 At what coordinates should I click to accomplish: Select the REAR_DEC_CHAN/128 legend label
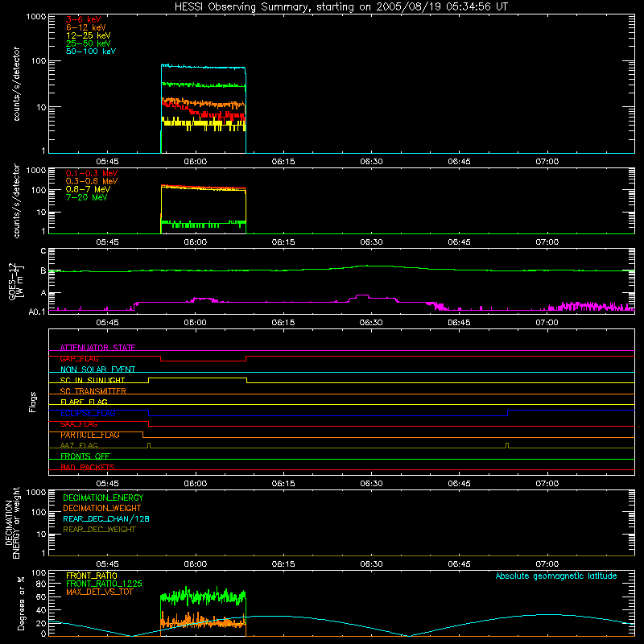[x=106, y=518]
